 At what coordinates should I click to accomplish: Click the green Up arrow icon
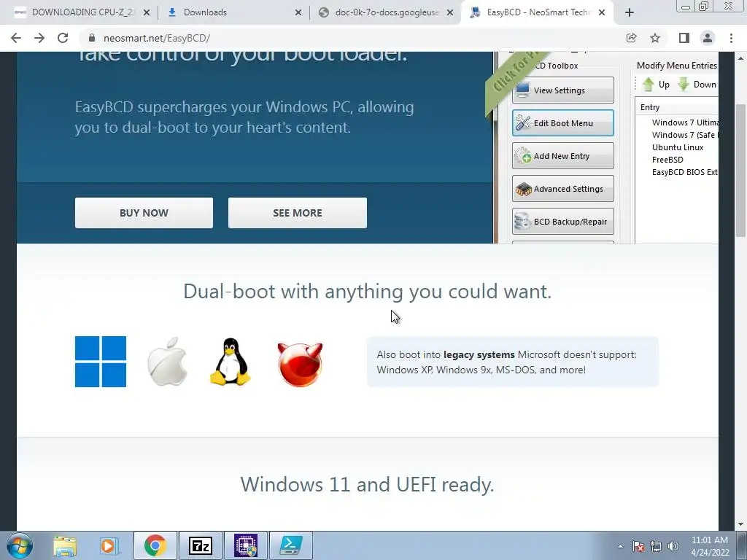[x=648, y=85]
